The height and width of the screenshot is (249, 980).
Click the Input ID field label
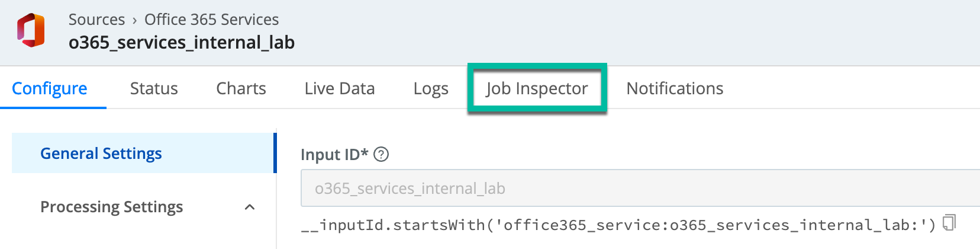pyautogui.click(x=334, y=155)
